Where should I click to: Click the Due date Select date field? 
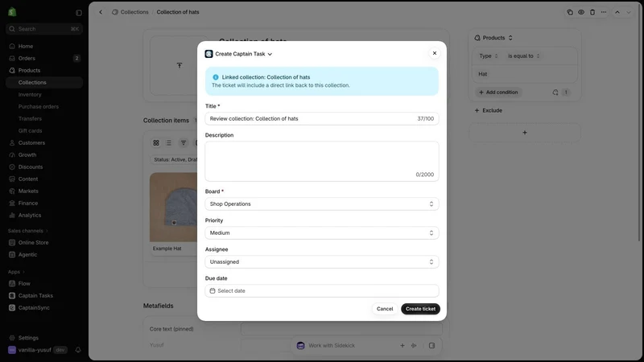(321, 290)
